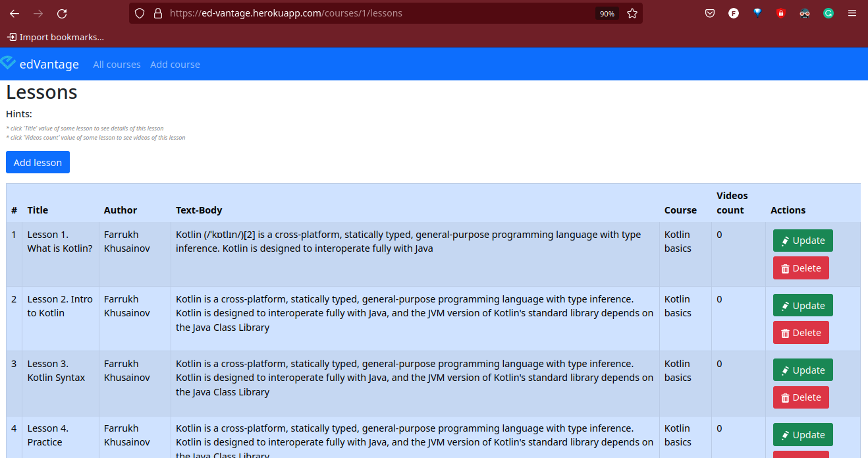This screenshot has width=868, height=458.
Task: Delete Lesson 2. Intro to Kotlin
Action: (801, 333)
